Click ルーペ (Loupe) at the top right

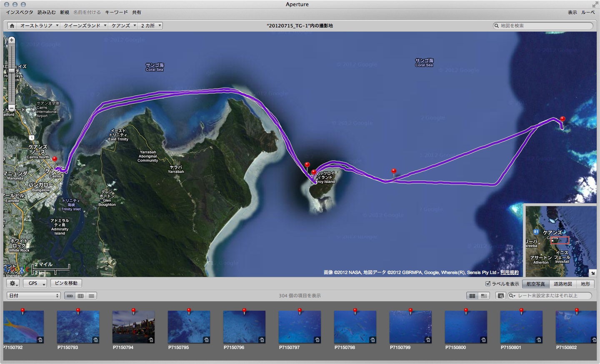pos(588,12)
